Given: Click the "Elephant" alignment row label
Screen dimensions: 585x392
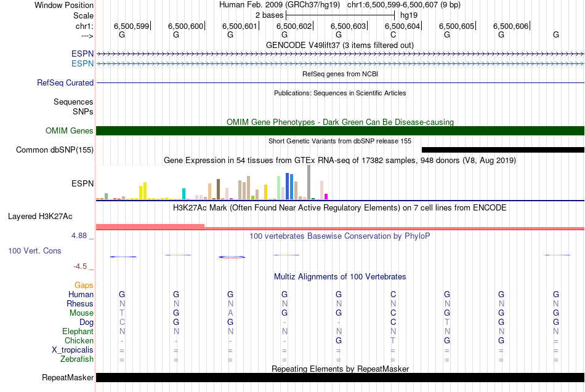Looking at the screenshot, I should point(78,331).
